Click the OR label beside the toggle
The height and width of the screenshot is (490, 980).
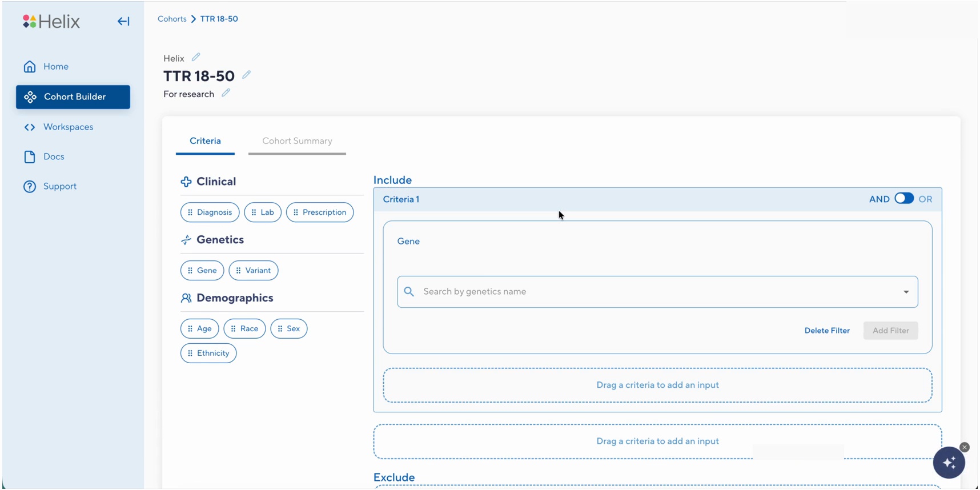[925, 199]
